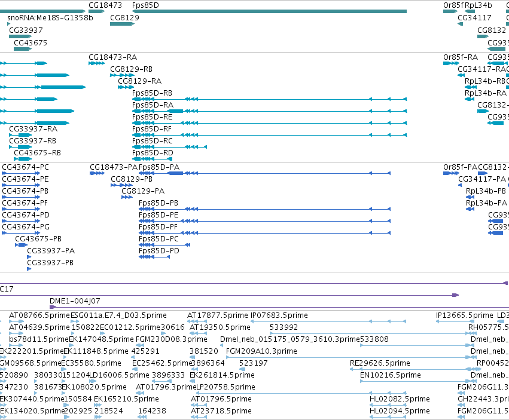The width and height of the screenshot is (509, 420).
Task: Click the AT17877.5prime EST label
Action: pos(218,315)
